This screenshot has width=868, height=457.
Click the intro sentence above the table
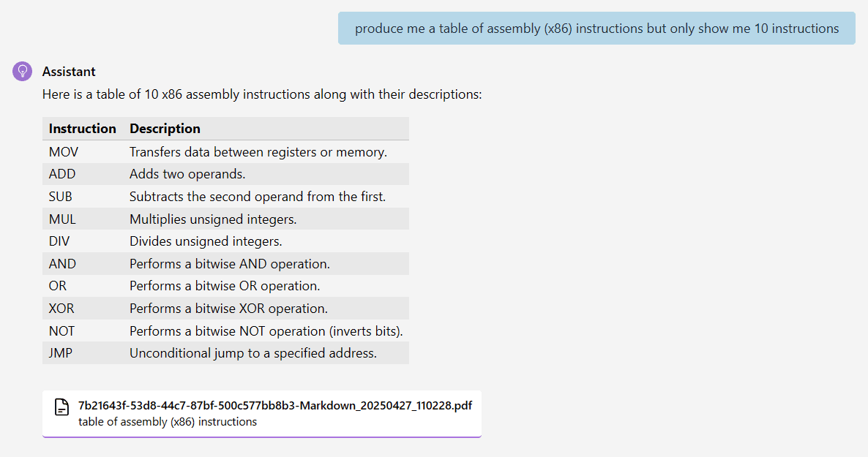pos(262,94)
